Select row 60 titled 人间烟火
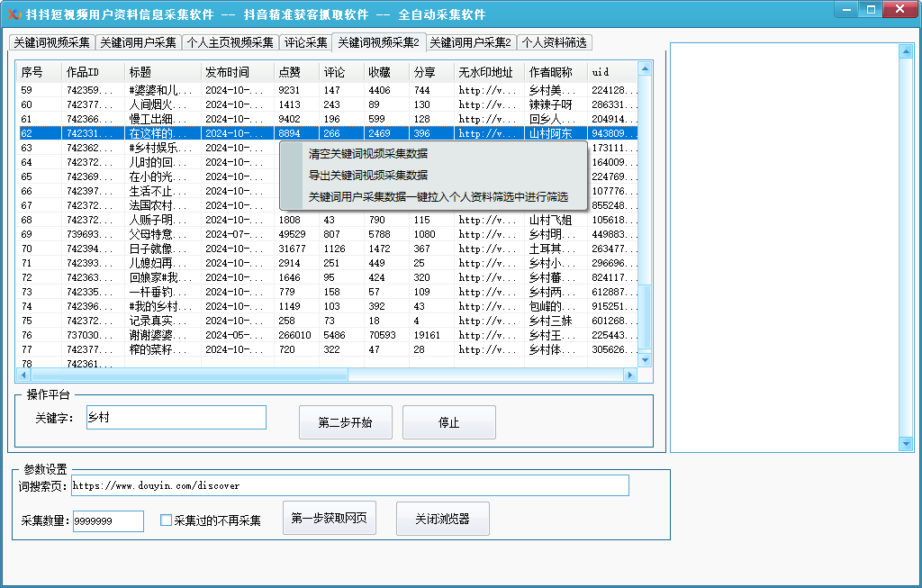 coord(328,104)
